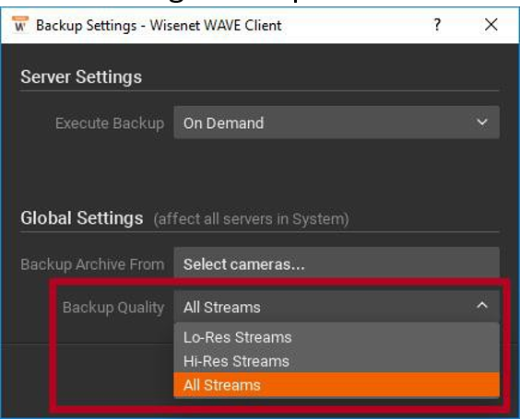Click the '(affect all servers in System)' note
Screen dimensions: 520x420
pos(251,219)
